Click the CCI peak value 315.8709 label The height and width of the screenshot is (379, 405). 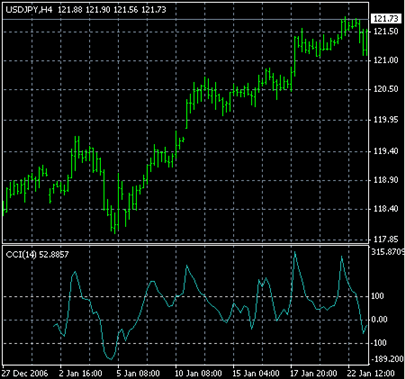pyautogui.click(x=388, y=252)
